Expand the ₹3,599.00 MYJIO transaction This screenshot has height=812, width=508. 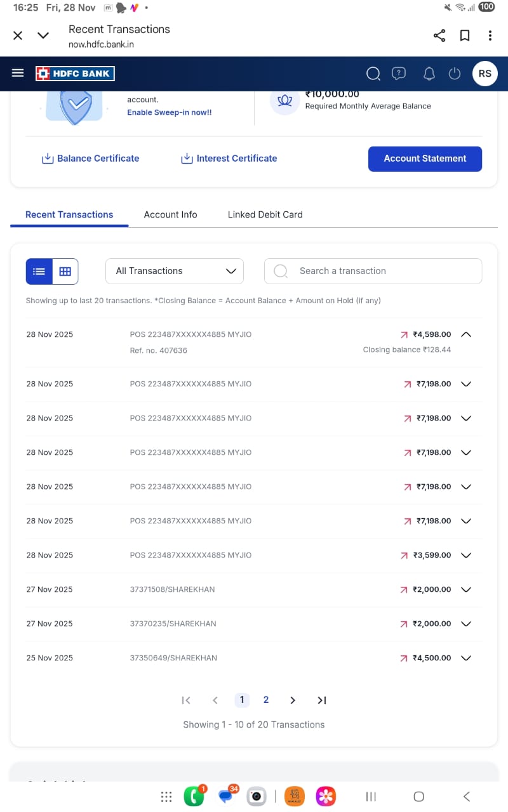pos(465,555)
